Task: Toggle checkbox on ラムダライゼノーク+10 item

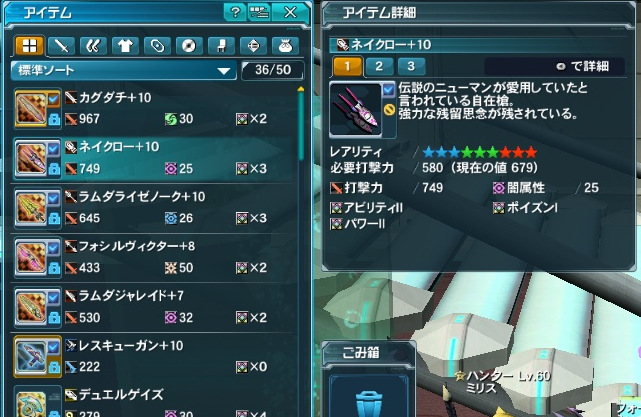Action: [x=54, y=199]
